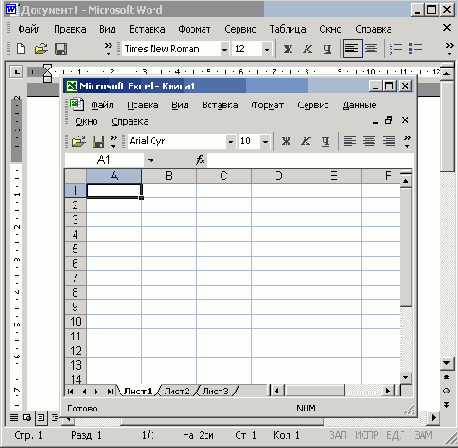
Task: Toggle Underline (Ч) in Excel toolbar
Action: pyautogui.click(x=326, y=141)
